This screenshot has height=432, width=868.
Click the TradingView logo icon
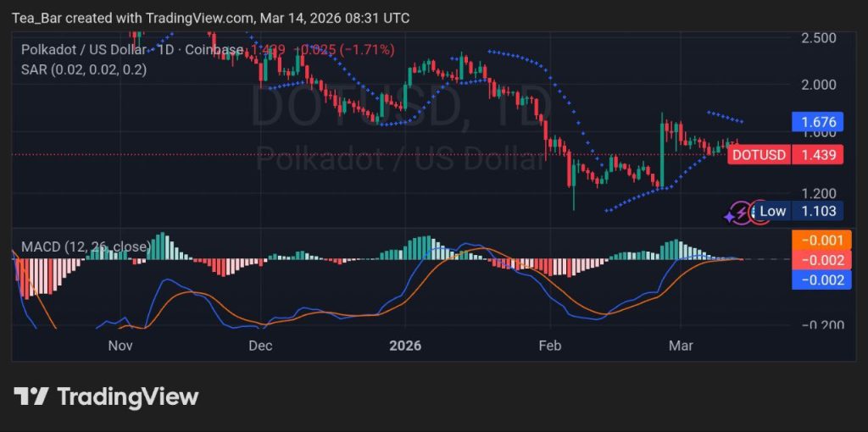click(x=31, y=396)
